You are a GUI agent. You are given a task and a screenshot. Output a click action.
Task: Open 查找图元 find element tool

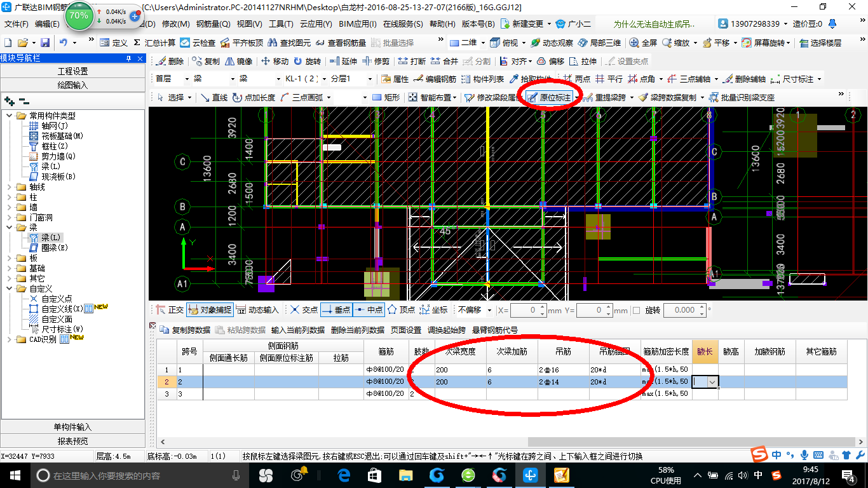289,43
